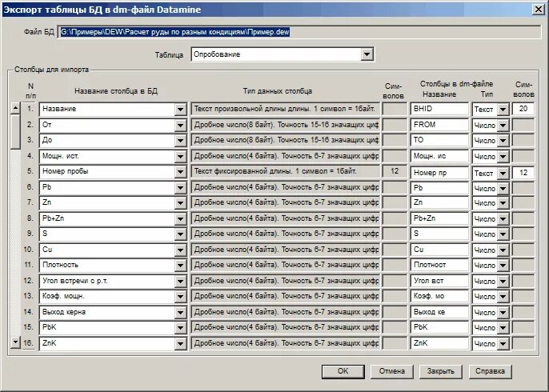549x392 pixels.
Task: Click the Pb+Zn dm-file name field
Action: click(439, 218)
